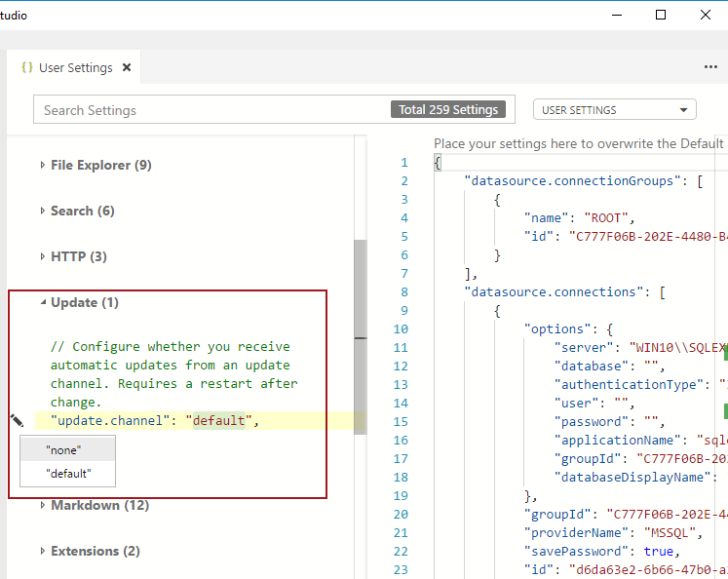Choose "default" from the update channel options
The height and width of the screenshot is (579, 728).
click(x=68, y=473)
